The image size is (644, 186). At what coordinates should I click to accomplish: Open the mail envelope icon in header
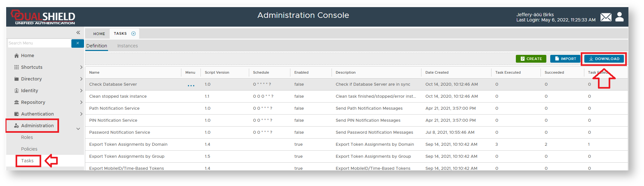pos(606,17)
